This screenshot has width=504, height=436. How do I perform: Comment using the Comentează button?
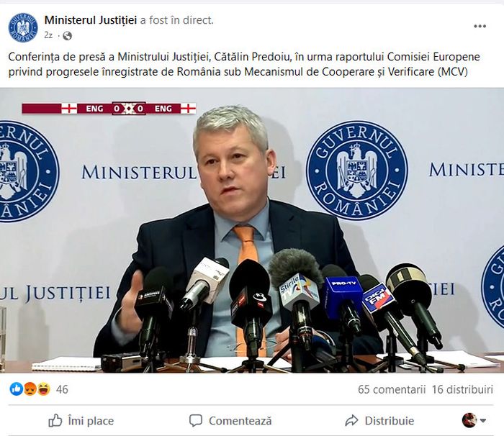point(230,420)
